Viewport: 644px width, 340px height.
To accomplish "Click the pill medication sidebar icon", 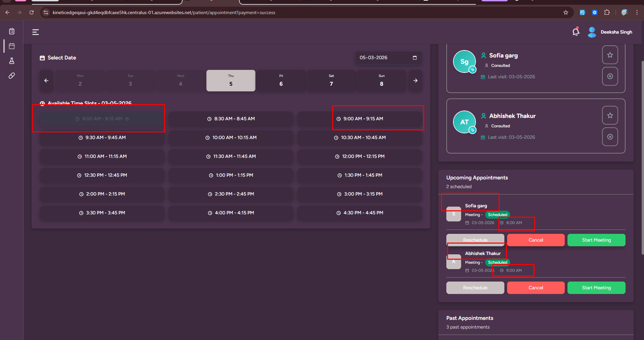I will pos(12,76).
